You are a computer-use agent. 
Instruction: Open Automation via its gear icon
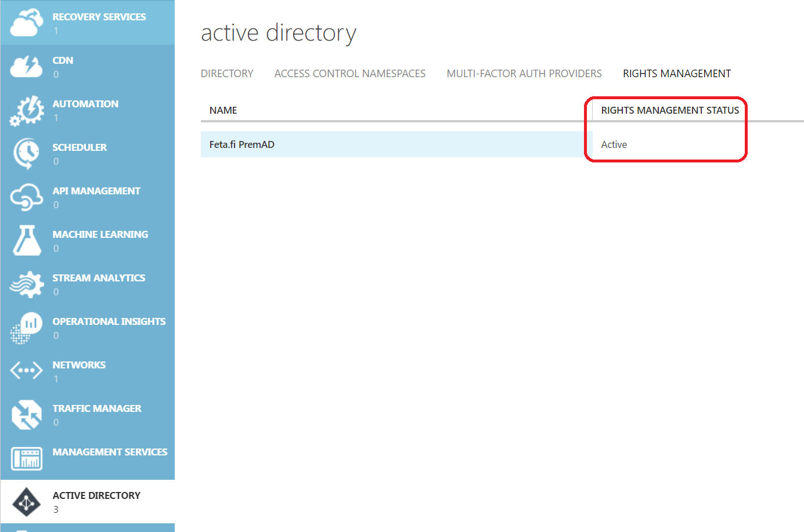pos(27,110)
